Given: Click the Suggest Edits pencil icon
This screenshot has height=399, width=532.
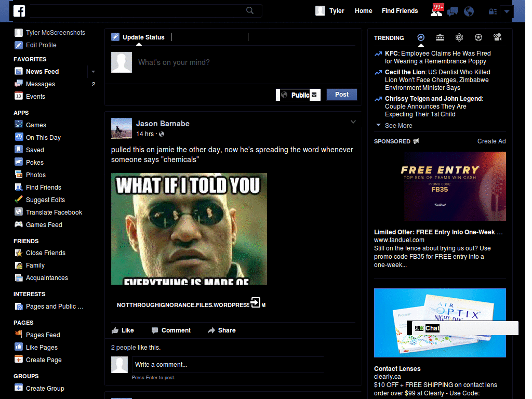Looking at the screenshot, I should coord(19,199).
